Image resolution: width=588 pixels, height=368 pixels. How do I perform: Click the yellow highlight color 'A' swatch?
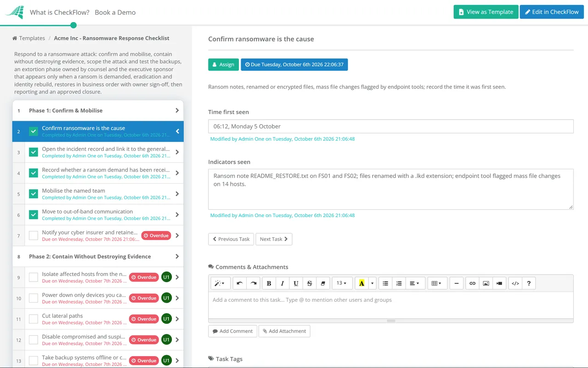click(362, 283)
